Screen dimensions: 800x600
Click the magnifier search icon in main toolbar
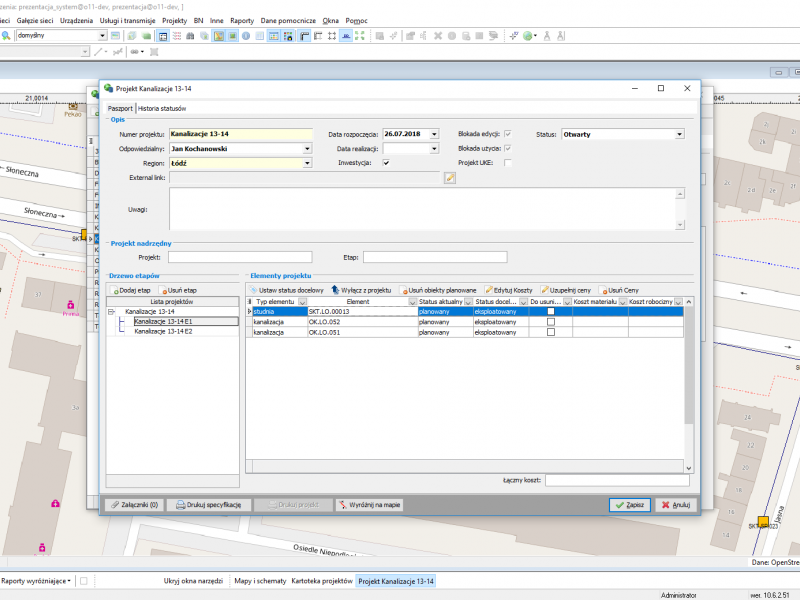click(6, 36)
